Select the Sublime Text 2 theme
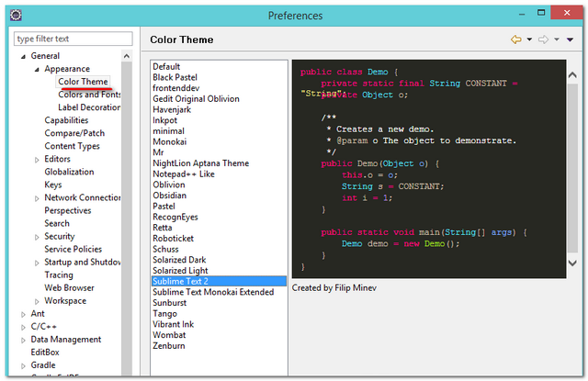The width and height of the screenshot is (588, 381). (x=219, y=281)
